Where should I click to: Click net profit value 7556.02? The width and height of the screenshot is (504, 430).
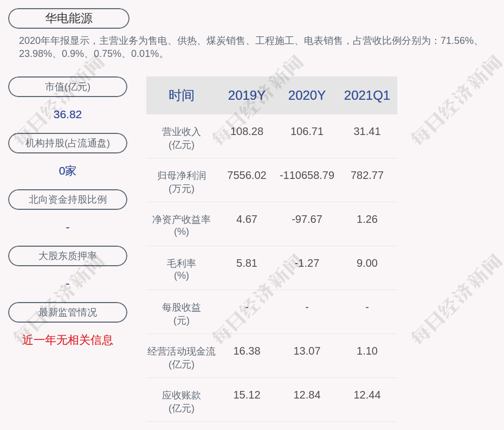click(x=247, y=175)
